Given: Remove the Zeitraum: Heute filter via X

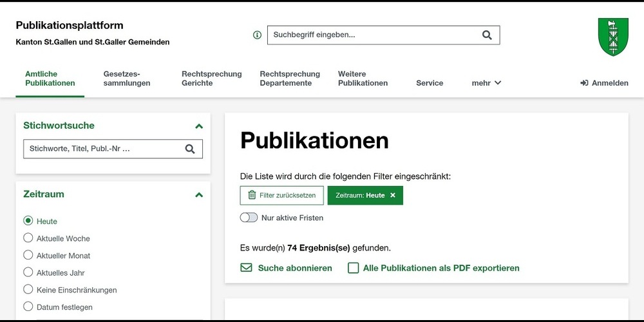Looking at the screenshot, I should coord(393,196).
